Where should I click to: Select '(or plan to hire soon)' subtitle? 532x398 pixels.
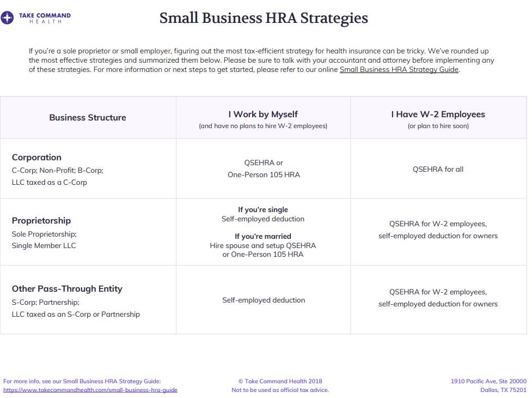[x=438, y=126]
